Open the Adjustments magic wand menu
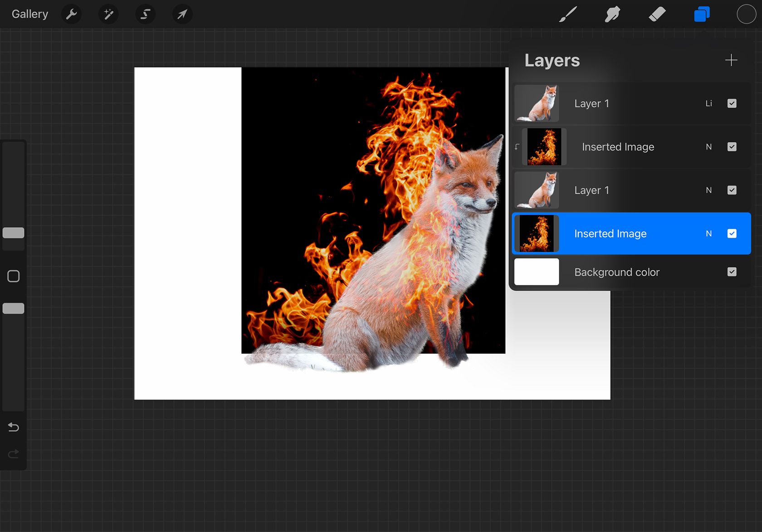The image size is (762, 532). pos(108,15)
